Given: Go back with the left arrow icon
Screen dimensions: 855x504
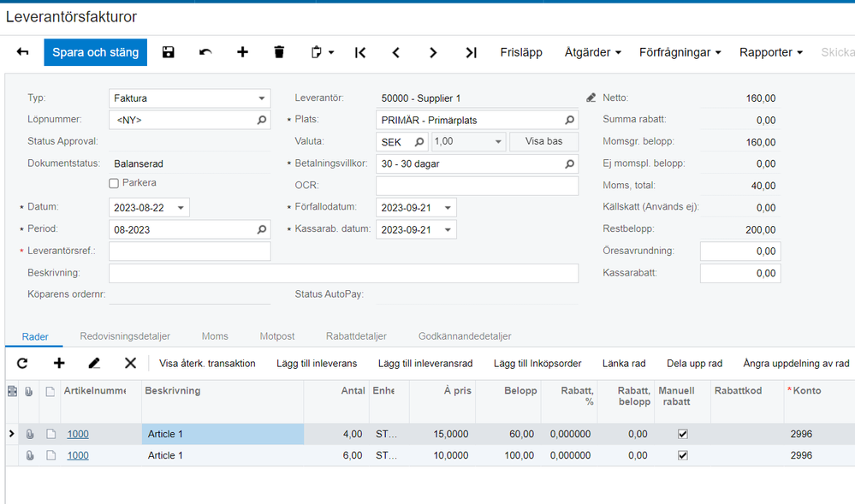Looking at the screenshot, I should [22, 52].
